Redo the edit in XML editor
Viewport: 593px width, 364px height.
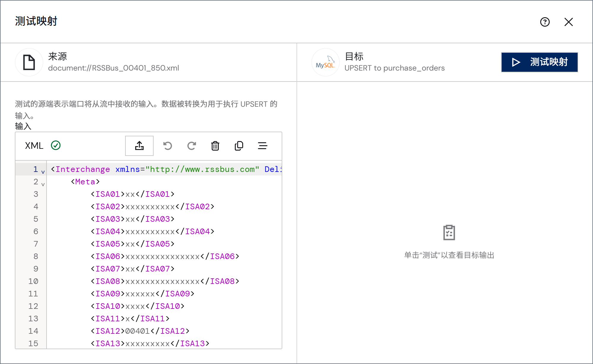(192, 146)
